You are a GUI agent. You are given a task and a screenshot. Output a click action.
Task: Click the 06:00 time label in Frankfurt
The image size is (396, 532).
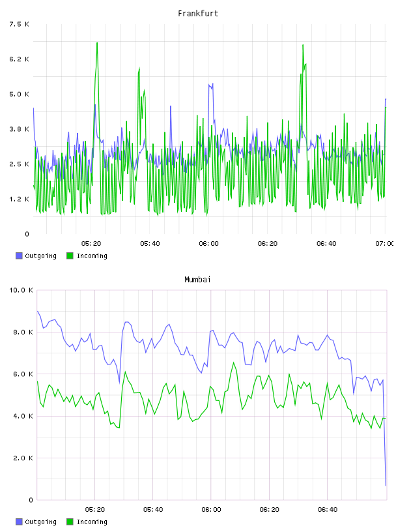[209, 244]
